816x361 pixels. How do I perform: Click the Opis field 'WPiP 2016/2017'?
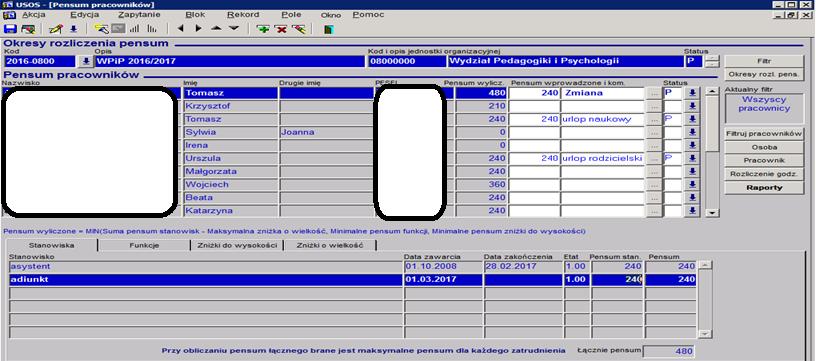230,61
